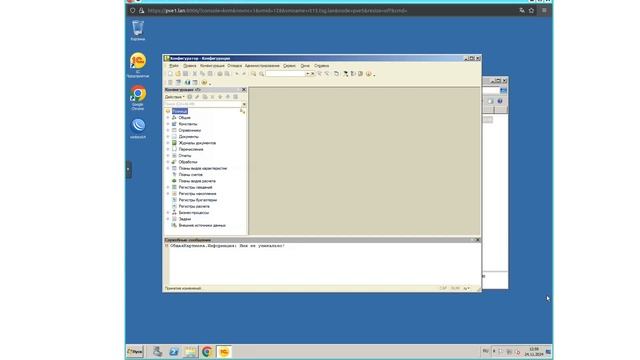Select the Внешние источники данных tree row

click(x=198, y=225)
